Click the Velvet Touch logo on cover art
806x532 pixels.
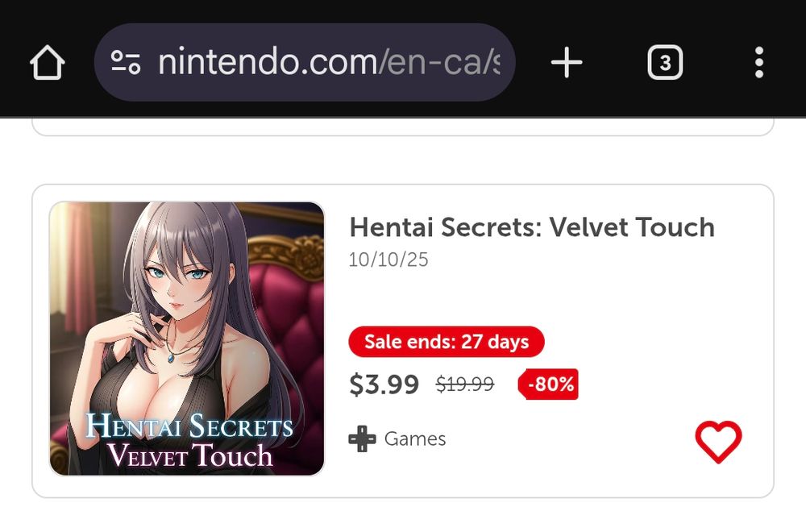(189, 440)
